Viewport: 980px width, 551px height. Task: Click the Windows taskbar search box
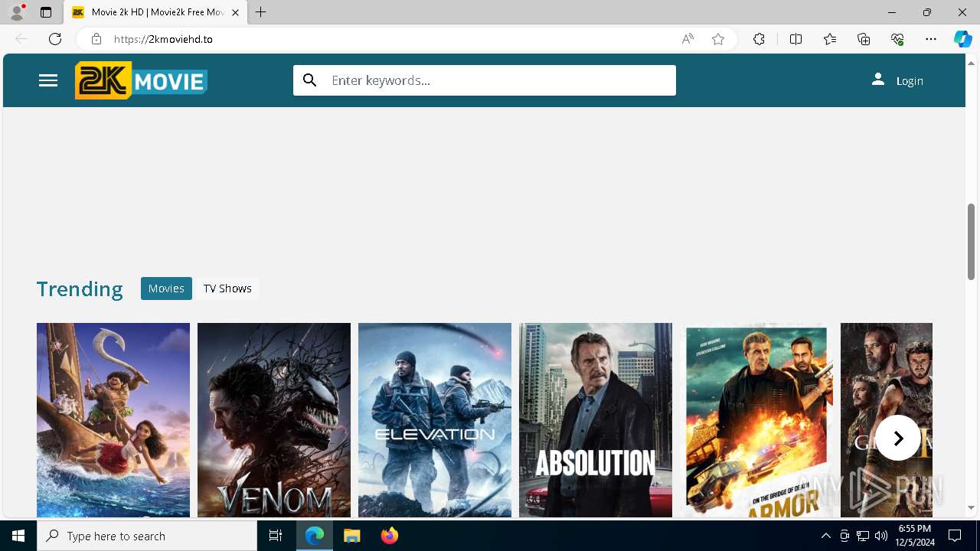[147, 536]
